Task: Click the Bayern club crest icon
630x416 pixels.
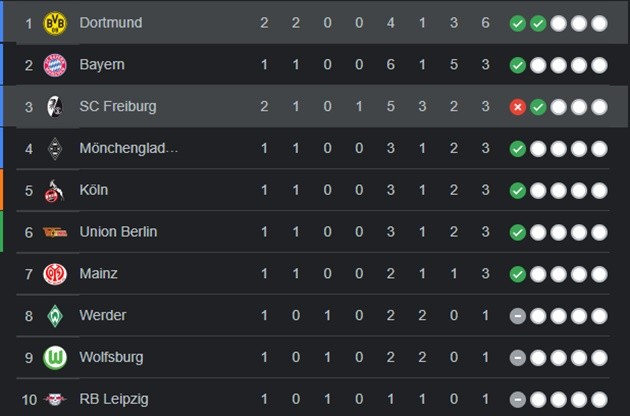Action: pos(54,65)
